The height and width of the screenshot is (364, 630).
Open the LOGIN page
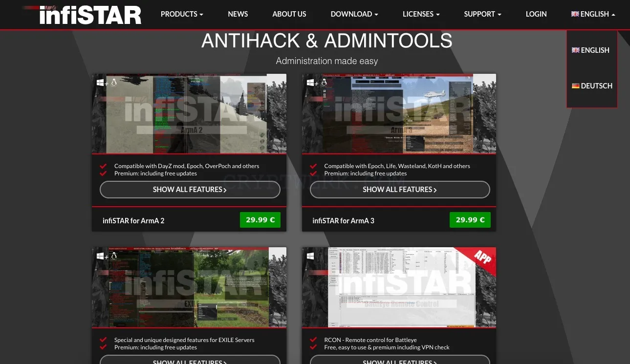pyautogui.click(x=536, y=14)
